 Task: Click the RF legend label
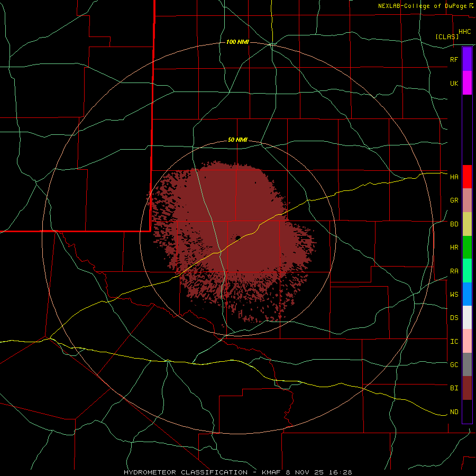tap(454, 59)
